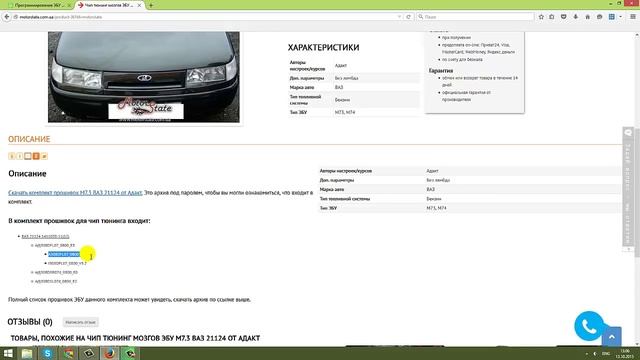This screenshot has height=360, width=640.
Task: Open the URL history dropdown arrow
Action: click(x=399, y=17)
